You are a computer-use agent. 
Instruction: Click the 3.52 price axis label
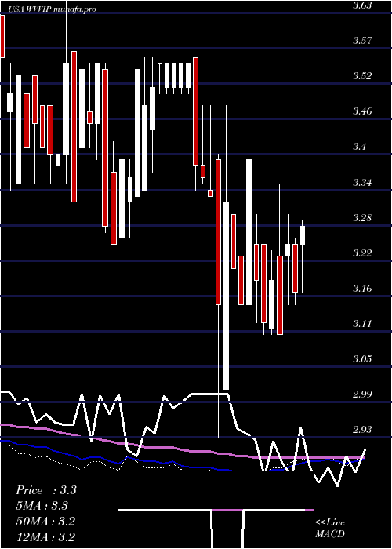362,76
